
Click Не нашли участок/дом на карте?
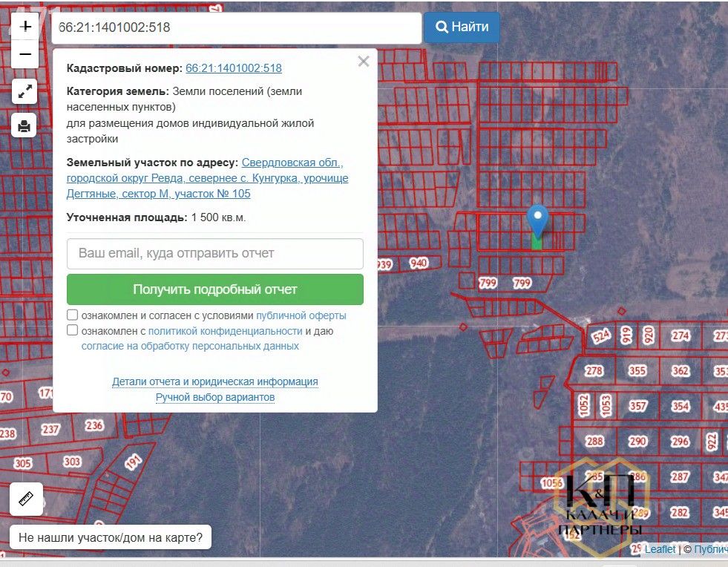(x=111, y=538)
